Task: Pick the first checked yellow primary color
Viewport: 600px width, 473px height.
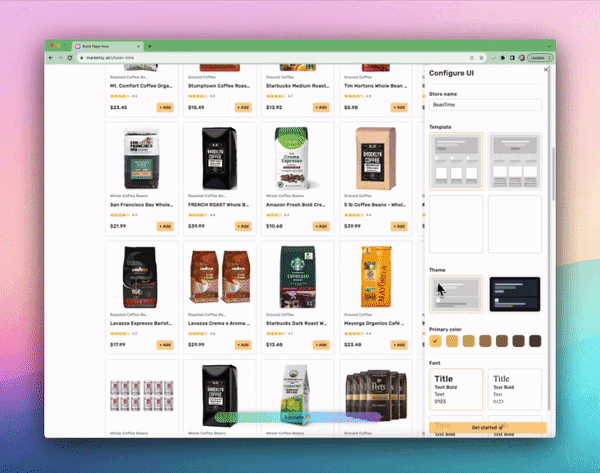Action: 435,341
